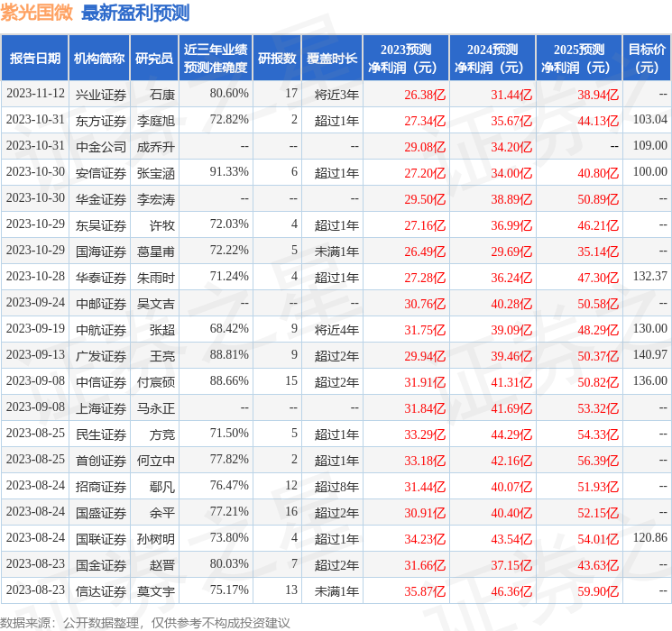Click accuracy value 91.33%

(x=229, y=171)
